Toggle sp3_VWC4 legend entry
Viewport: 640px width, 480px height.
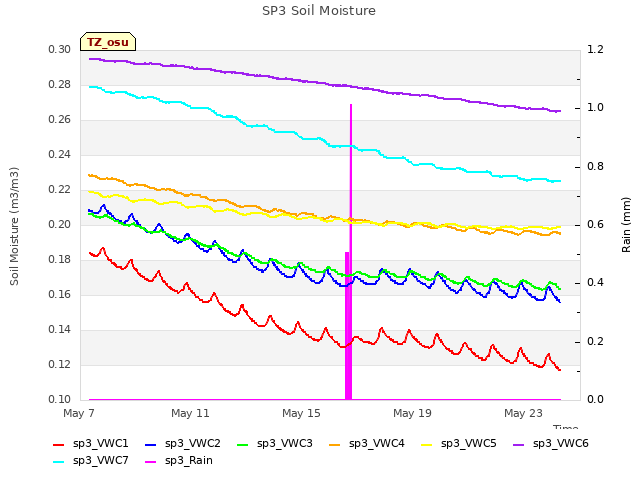pos(367,443)
